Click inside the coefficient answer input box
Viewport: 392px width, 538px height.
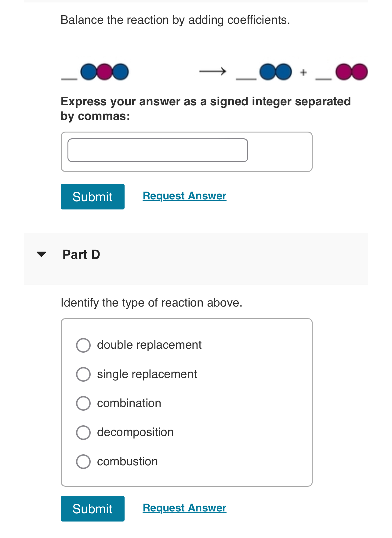158,150
